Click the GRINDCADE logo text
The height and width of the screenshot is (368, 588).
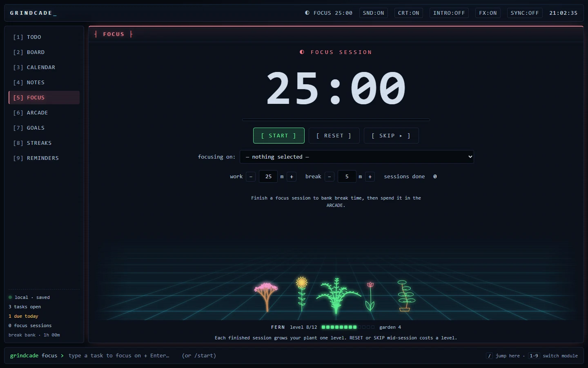pos(33,13)
